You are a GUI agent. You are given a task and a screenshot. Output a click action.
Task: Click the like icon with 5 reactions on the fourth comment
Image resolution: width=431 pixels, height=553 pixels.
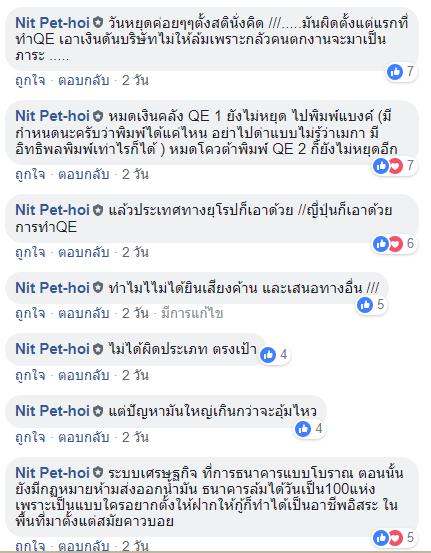365,305
